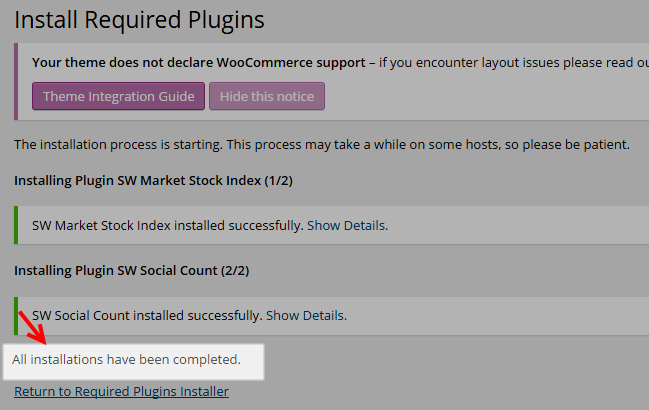
Task: Click the Theme Integration Guide button
Action: [118, 96]
